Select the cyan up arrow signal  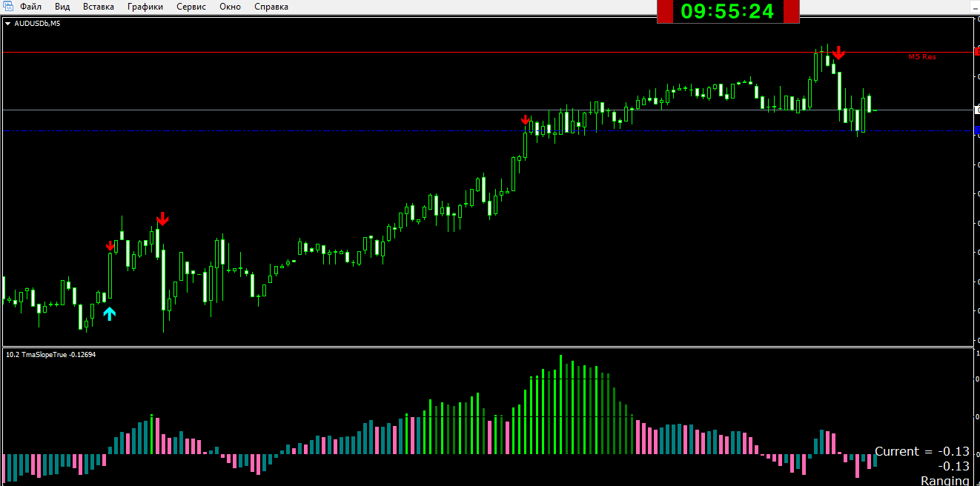coord(109,313)
